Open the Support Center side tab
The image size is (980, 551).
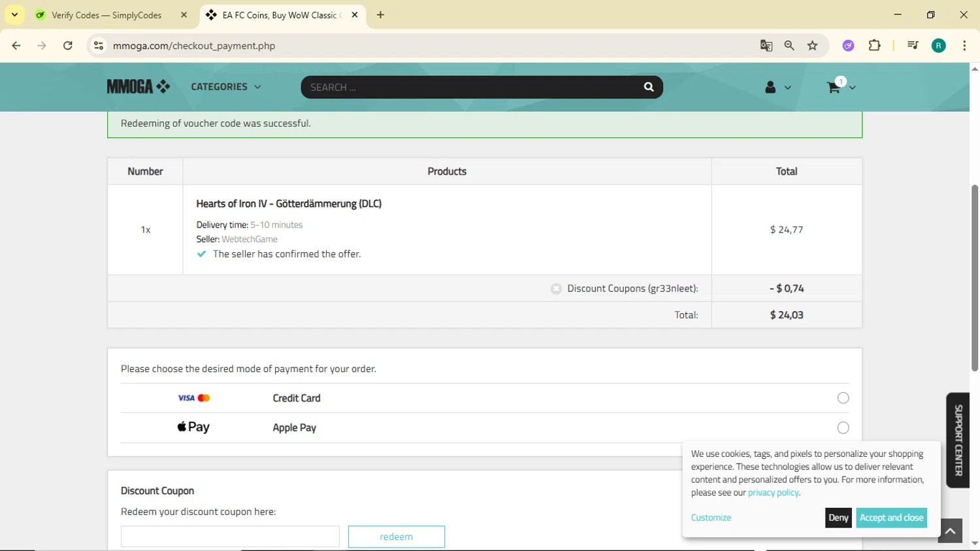(x=958, y=440)
